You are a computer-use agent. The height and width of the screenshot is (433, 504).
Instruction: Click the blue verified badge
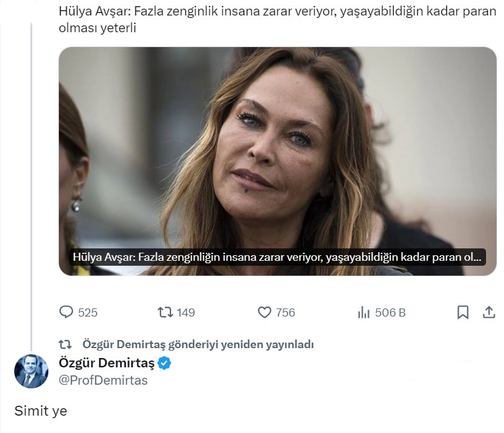[164, 363]
